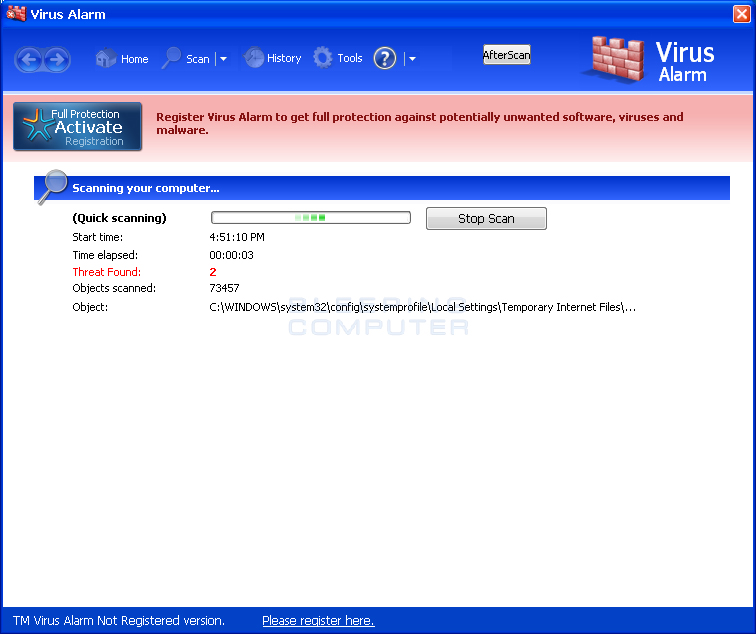Screen dimensions: 756x634
Task: Open the History menu item
Action: 284,58
